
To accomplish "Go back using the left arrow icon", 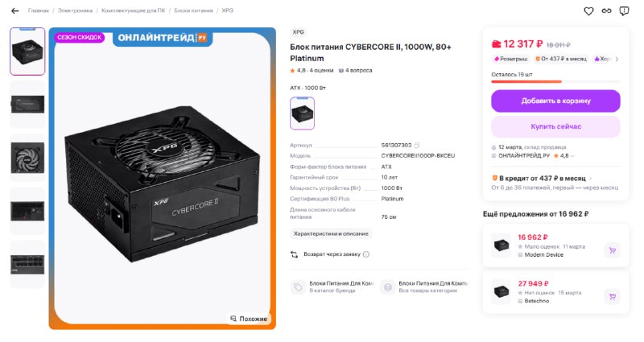I will (x=15, y=11).
